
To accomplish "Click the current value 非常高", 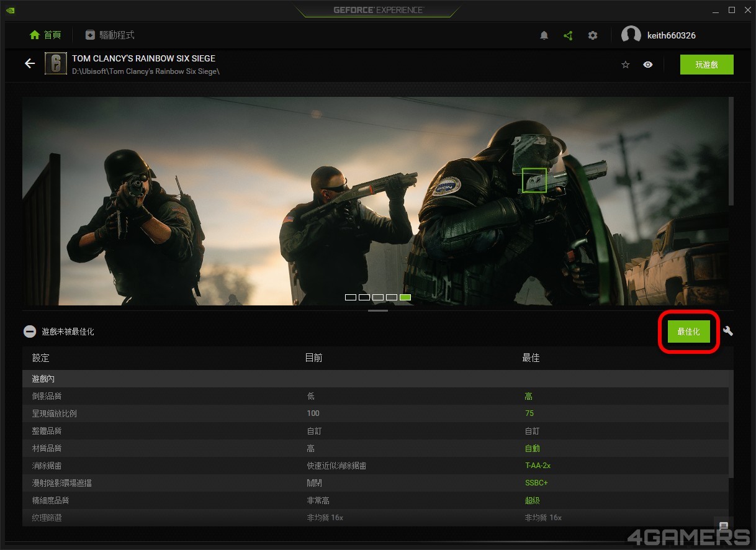I will 318,500.
